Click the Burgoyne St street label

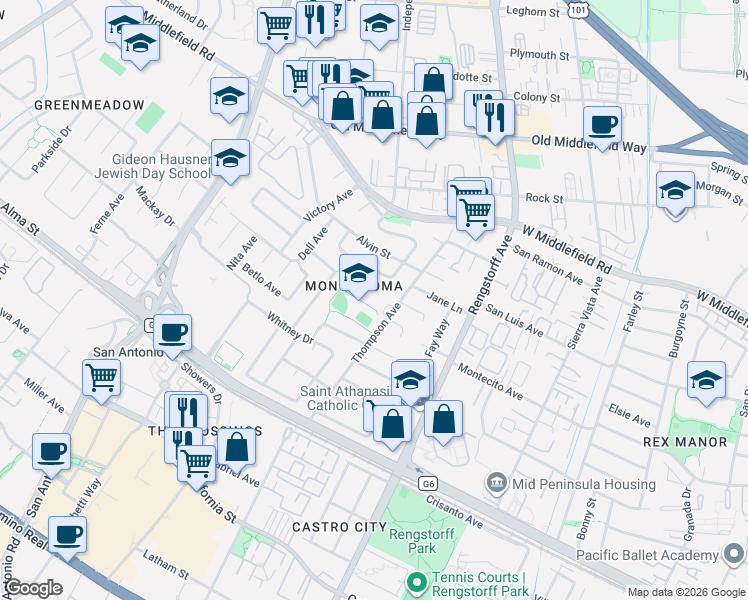(679, 329)
